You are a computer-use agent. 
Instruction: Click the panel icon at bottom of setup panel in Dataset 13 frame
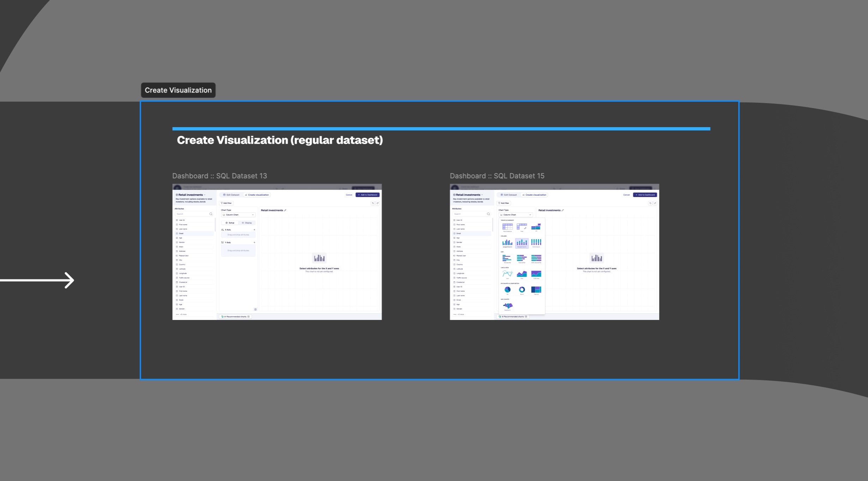255,309
